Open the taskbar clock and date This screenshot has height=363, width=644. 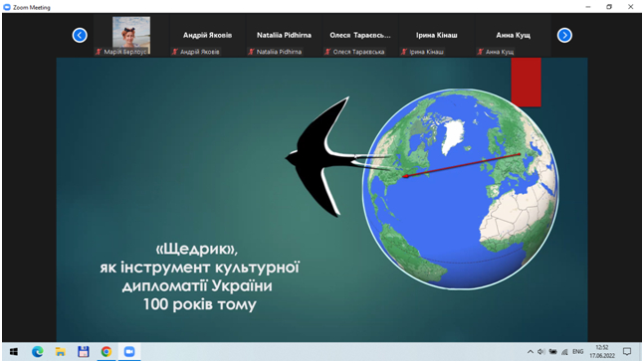(x=602, y=352)
